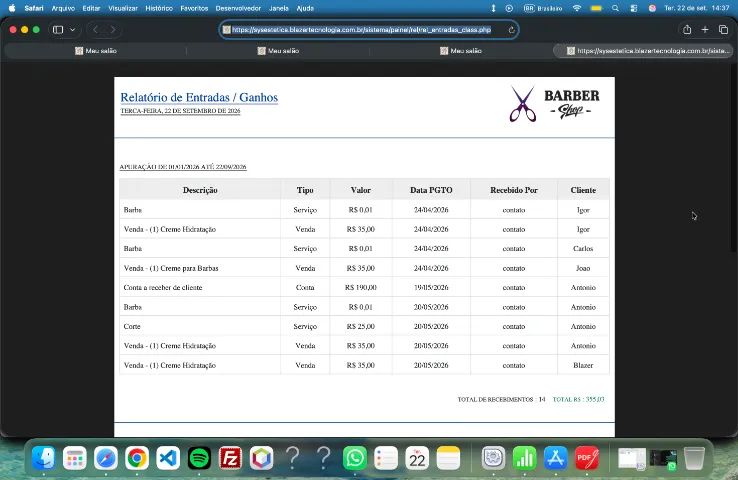The height and width of the screenshot is (480, 738).
Task: Click the TOTAL R$ 355,03 text
Action: (578, 399)
